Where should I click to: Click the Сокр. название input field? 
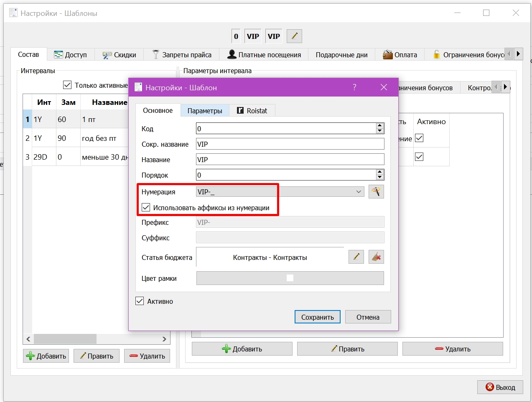290,144
